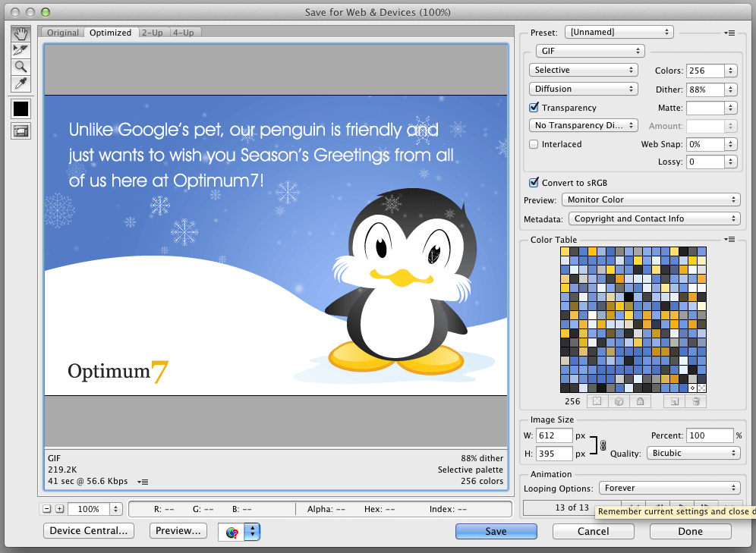Switch to the Optimized tab

click(110, 33)
